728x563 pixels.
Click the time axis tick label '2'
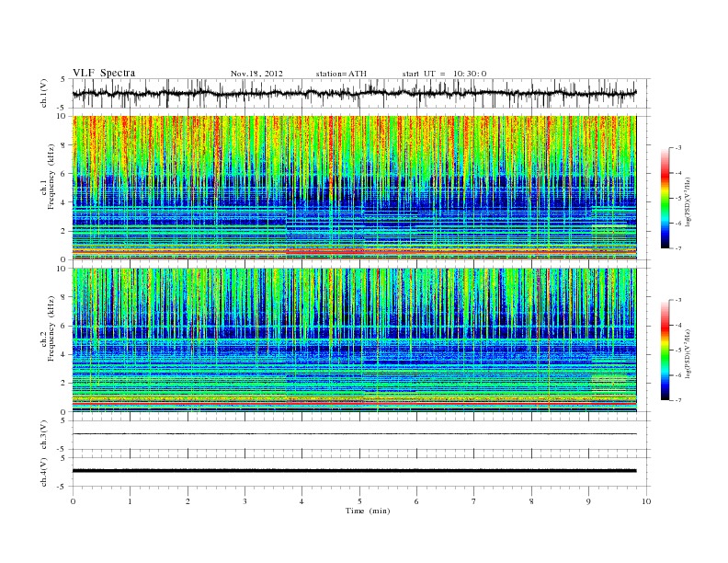click(x=188, y=501)
